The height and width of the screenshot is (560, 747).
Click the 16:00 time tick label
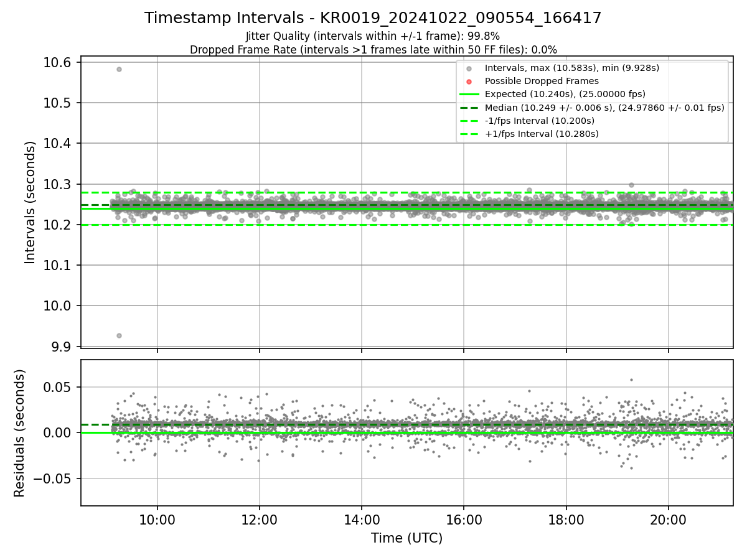point(464,519)
